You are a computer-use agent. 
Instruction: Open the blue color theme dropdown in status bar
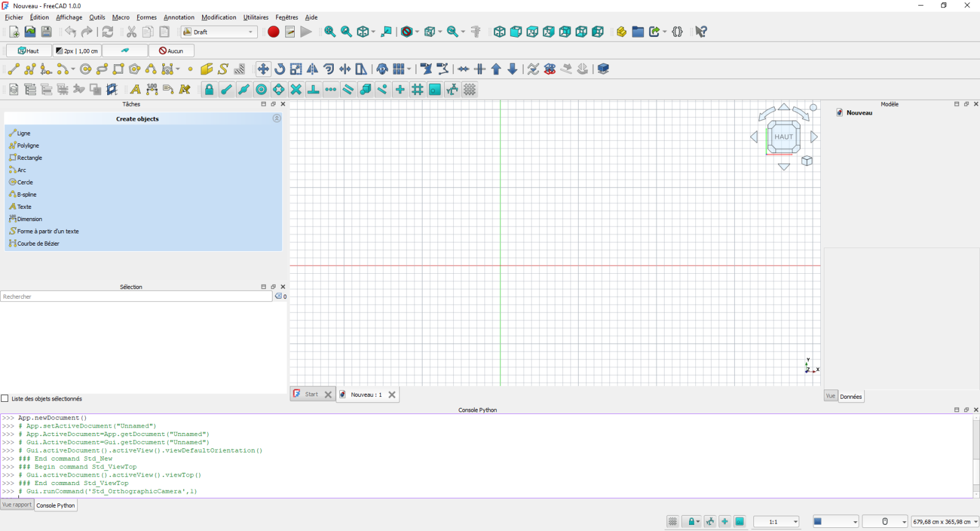(x=835, y=522)
